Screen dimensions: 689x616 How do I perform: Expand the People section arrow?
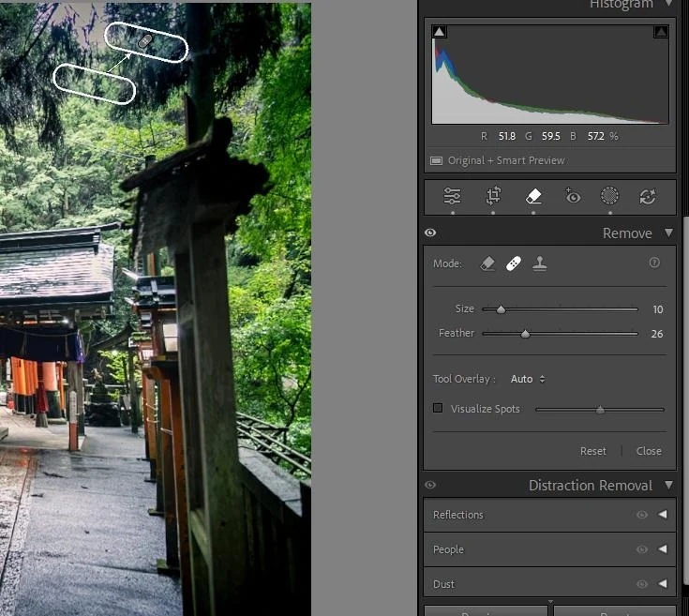663,548
